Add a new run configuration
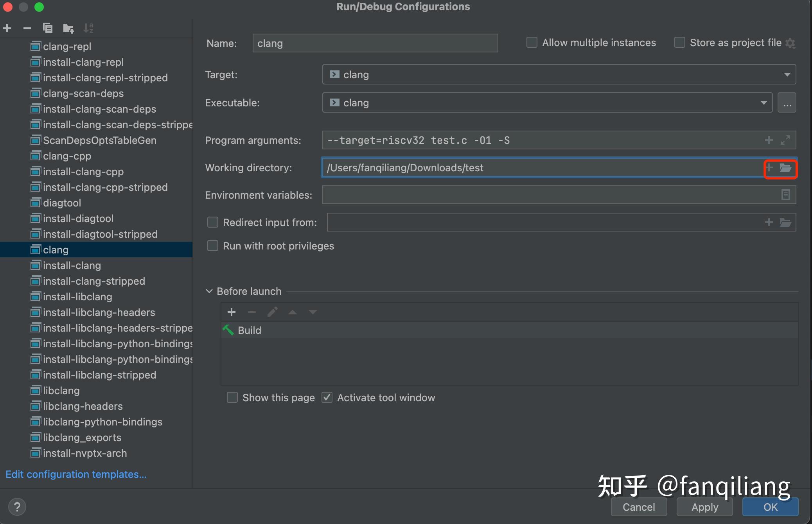 pyautogui.click(x=7, y=28)
